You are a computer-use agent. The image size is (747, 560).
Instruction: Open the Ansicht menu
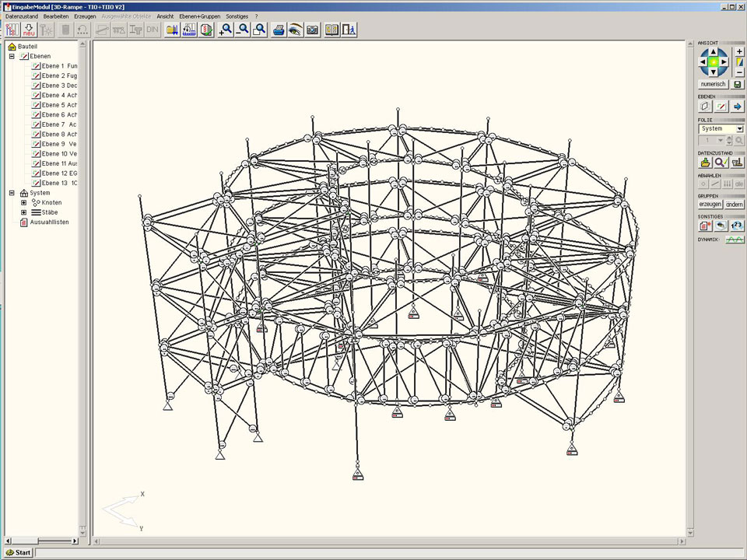165,16
